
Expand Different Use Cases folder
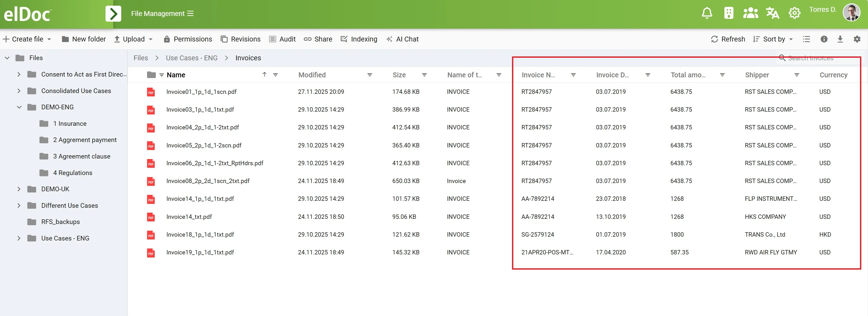[x=19, y=206]
